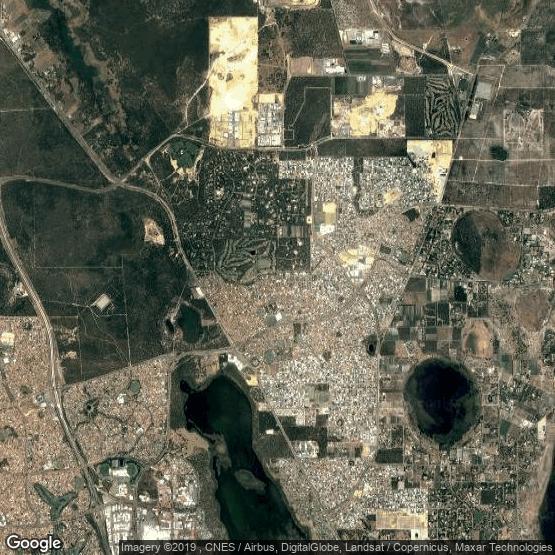Click the tall bright sand quarry up north

pyautogui.click(x=233, y=81)
